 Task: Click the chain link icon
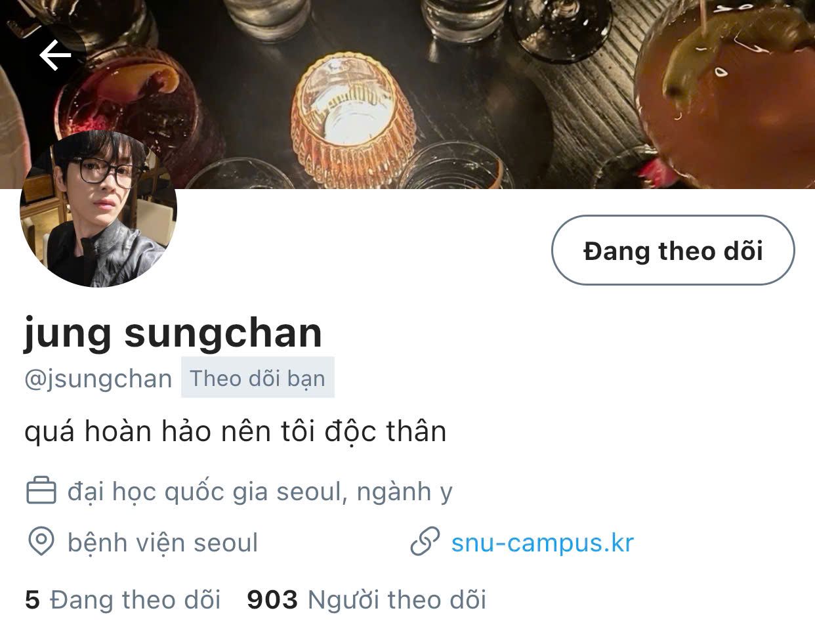(x=425, y=543)
